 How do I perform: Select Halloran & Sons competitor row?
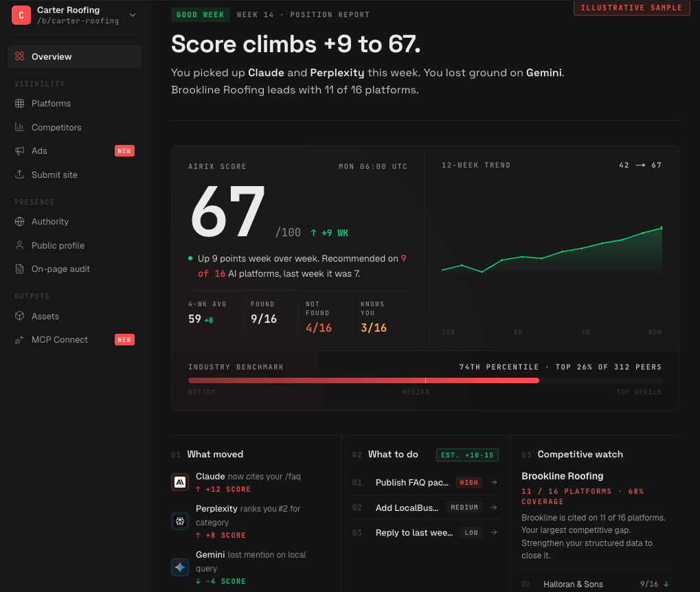click(596, 584)
